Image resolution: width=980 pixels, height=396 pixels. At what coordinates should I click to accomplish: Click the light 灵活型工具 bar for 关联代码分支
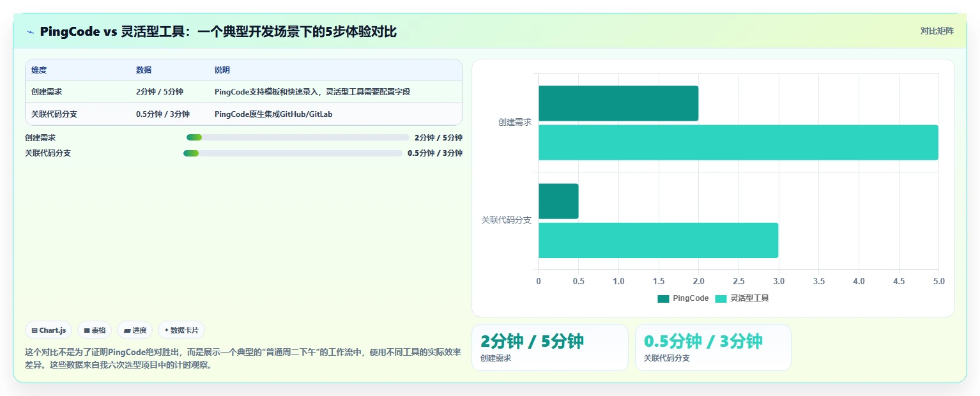[658, 240]
